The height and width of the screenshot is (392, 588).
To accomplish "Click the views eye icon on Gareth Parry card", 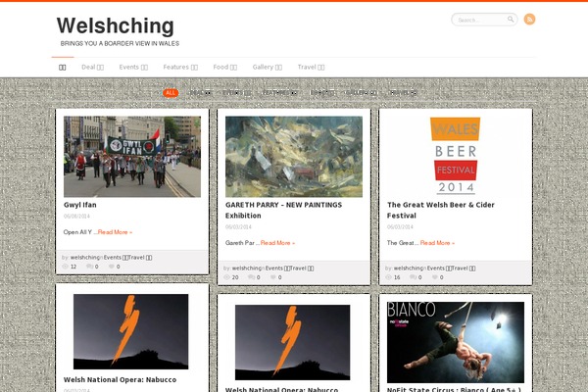I will (226, 277).
